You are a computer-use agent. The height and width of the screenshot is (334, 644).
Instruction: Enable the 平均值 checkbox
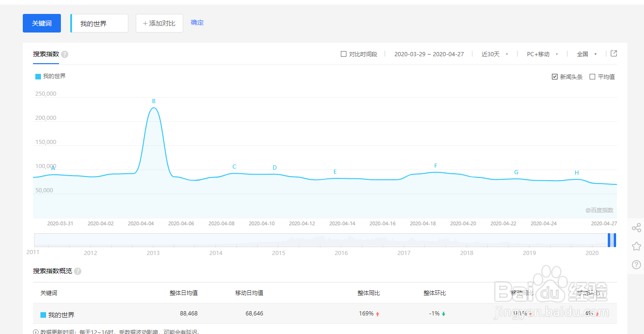(x=592, y=77)
